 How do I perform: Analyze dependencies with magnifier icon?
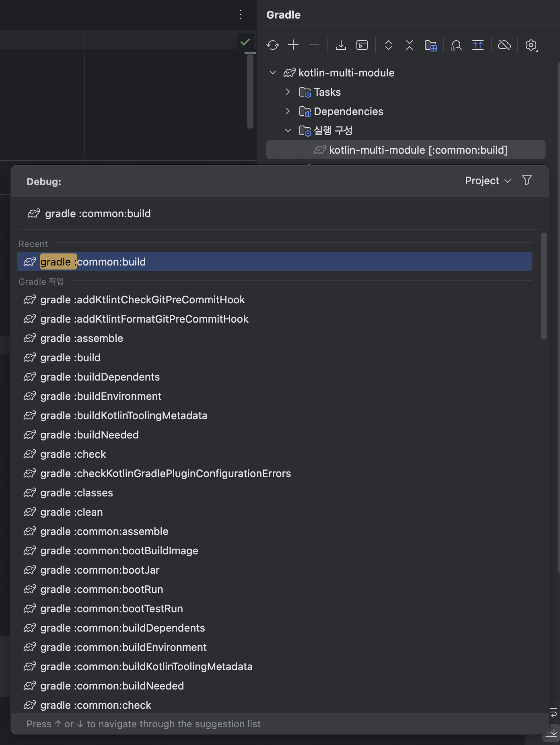coord(456,45)
